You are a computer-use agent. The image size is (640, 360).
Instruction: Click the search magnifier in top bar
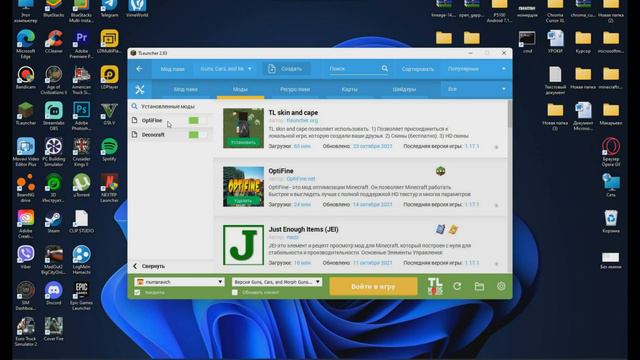(x=384, y=69)
